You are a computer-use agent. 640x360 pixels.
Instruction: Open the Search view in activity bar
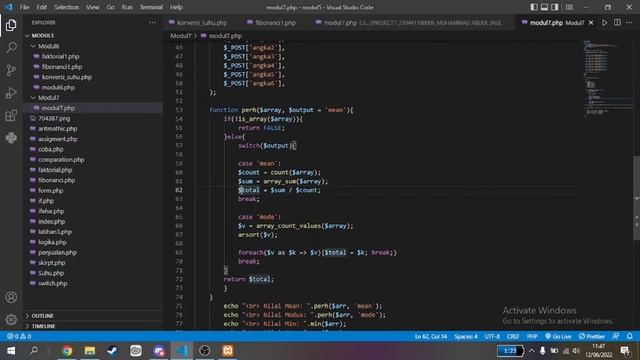[x=11, y=48]
